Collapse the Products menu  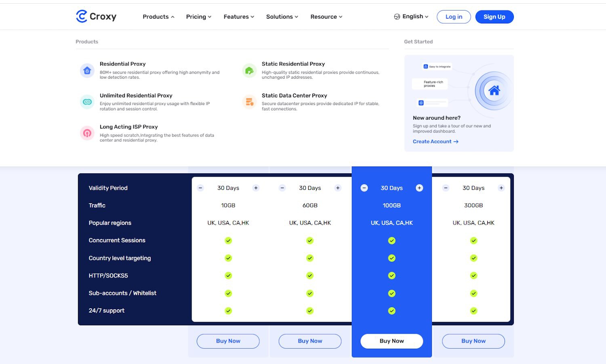(x=158, y=17)
